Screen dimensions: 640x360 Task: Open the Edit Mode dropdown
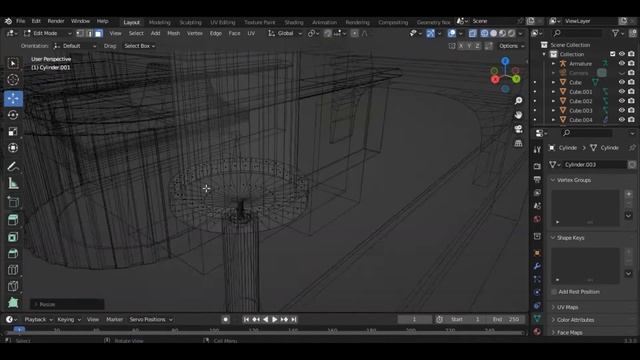point(47,33)
